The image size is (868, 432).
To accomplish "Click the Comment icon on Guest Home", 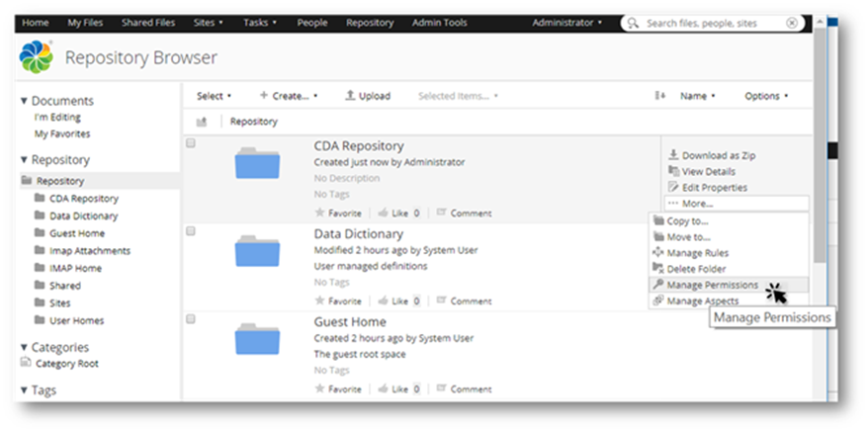I will [442, 389].
